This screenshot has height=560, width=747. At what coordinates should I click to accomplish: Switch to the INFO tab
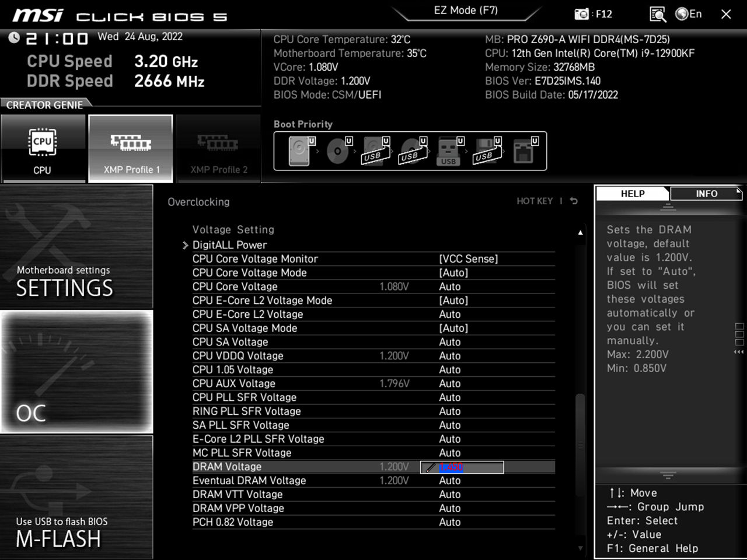pos(706,193)
